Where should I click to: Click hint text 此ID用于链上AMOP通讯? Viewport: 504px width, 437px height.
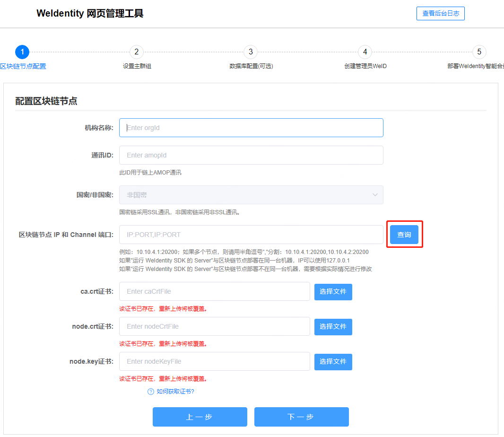[150, 173]
